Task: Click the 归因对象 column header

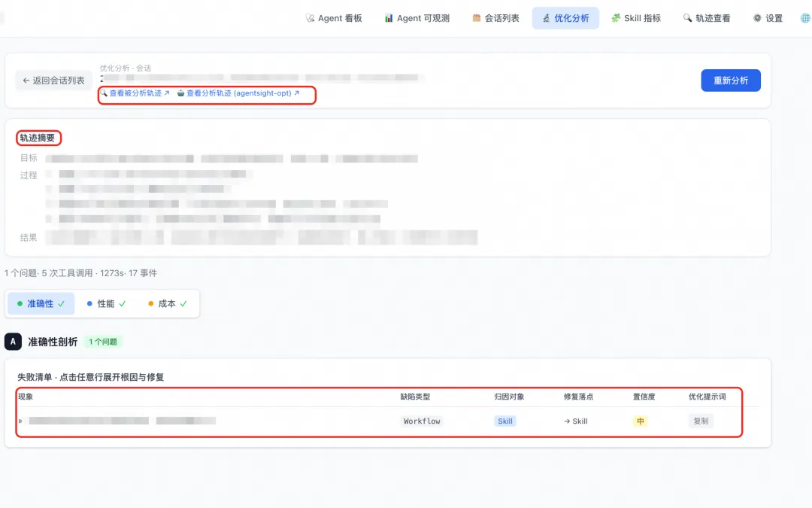Action: coord(509,397)
